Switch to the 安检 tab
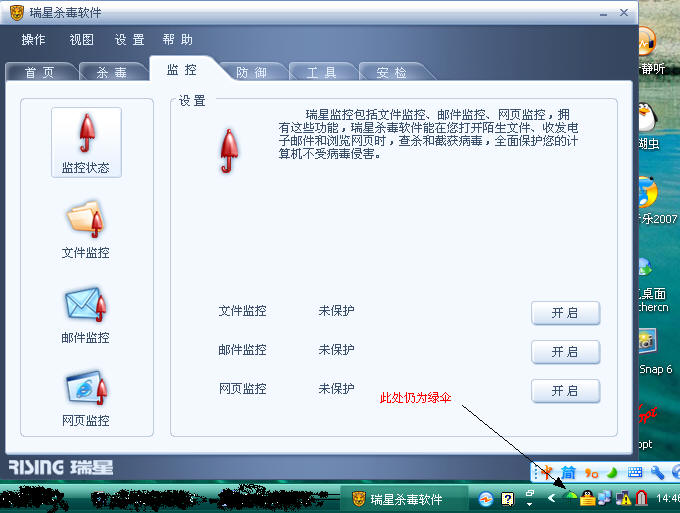680x513 pixels. point(392,72)
